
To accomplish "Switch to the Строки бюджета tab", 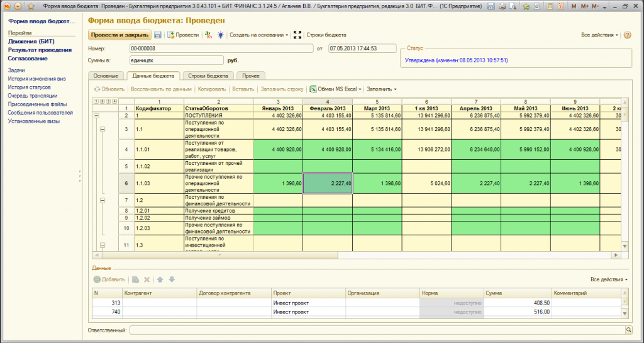I will [208, 76].
